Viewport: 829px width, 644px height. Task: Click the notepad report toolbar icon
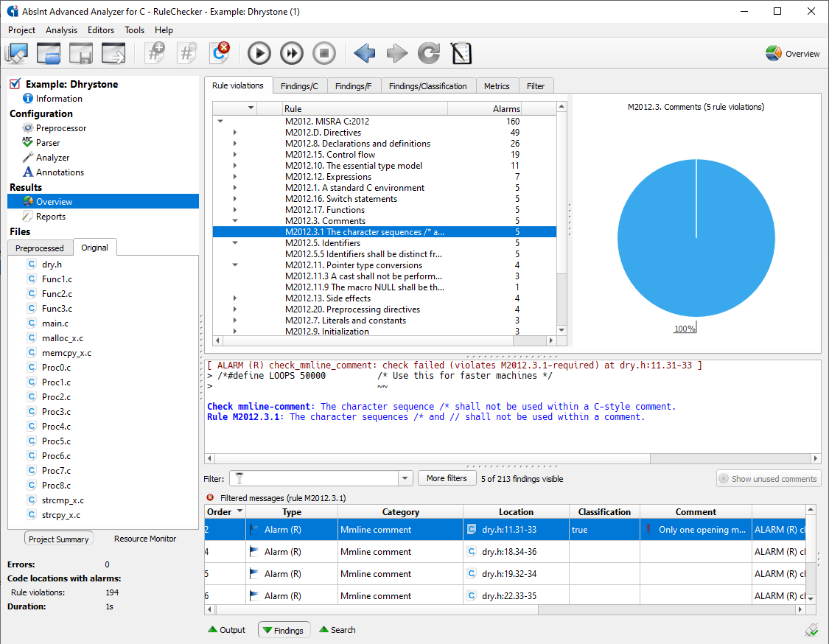click(461, 53)
